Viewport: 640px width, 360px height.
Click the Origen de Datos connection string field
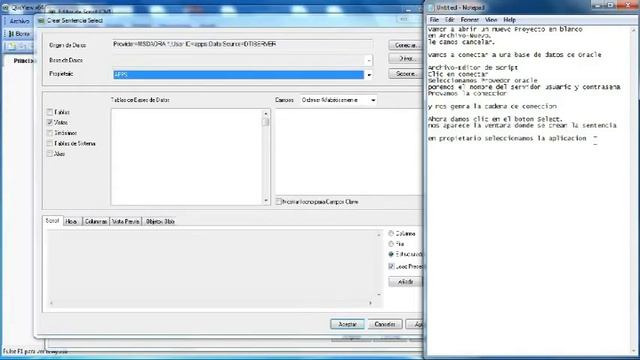point(242,44)
